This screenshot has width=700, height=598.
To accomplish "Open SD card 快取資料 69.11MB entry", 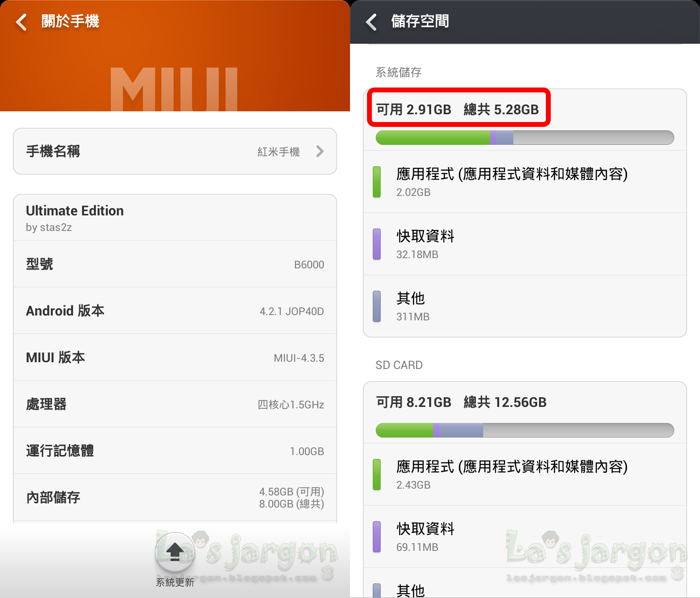I will (x=525, y=537).
